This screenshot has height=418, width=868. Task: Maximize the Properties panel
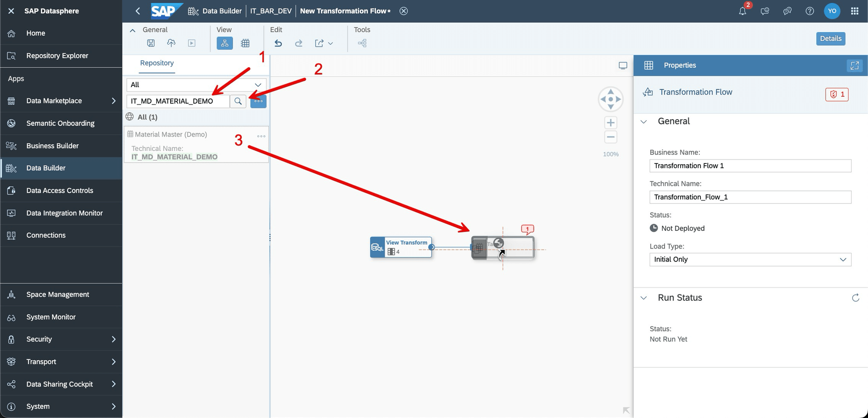point(855,65)
